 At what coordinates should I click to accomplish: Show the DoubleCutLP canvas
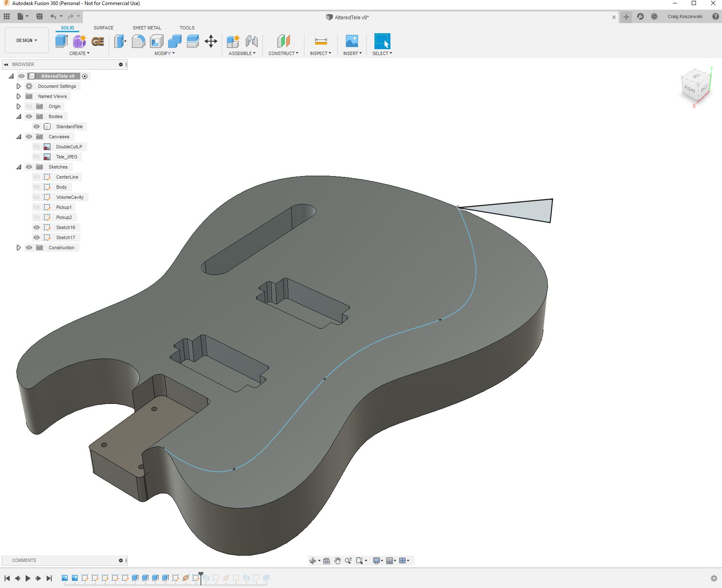(x=37, y=147)
